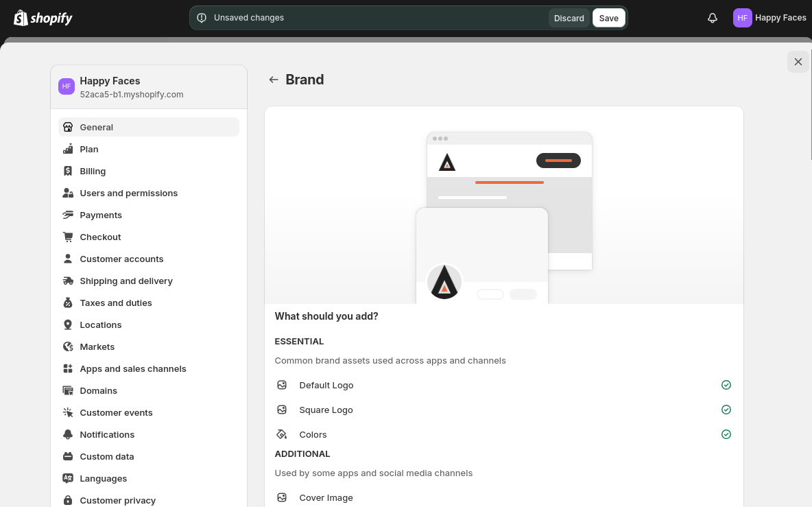Open Shipping and delivery settings
Image resolution: width=812 pixels, height=507 pixels.
click(x=149, y=281)
